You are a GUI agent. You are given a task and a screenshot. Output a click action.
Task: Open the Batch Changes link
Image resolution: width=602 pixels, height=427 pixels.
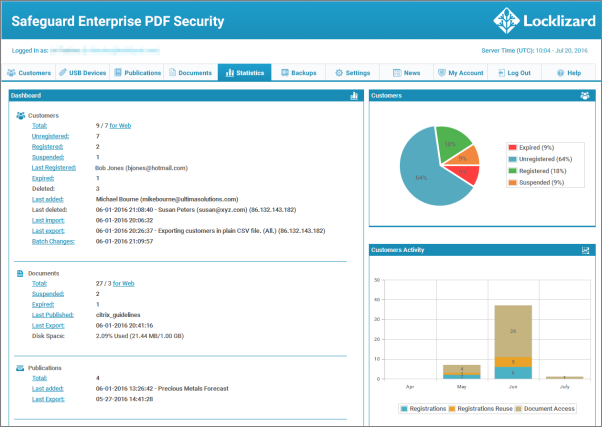50,241
